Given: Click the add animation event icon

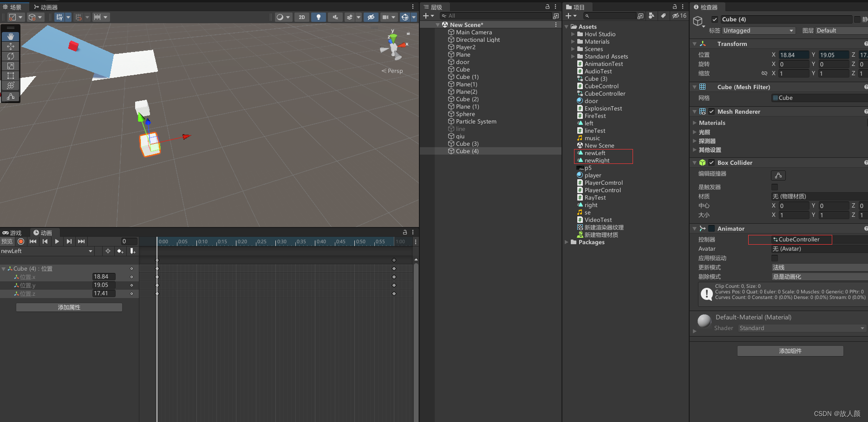Looking at the screenshot, I should [132, 251].
